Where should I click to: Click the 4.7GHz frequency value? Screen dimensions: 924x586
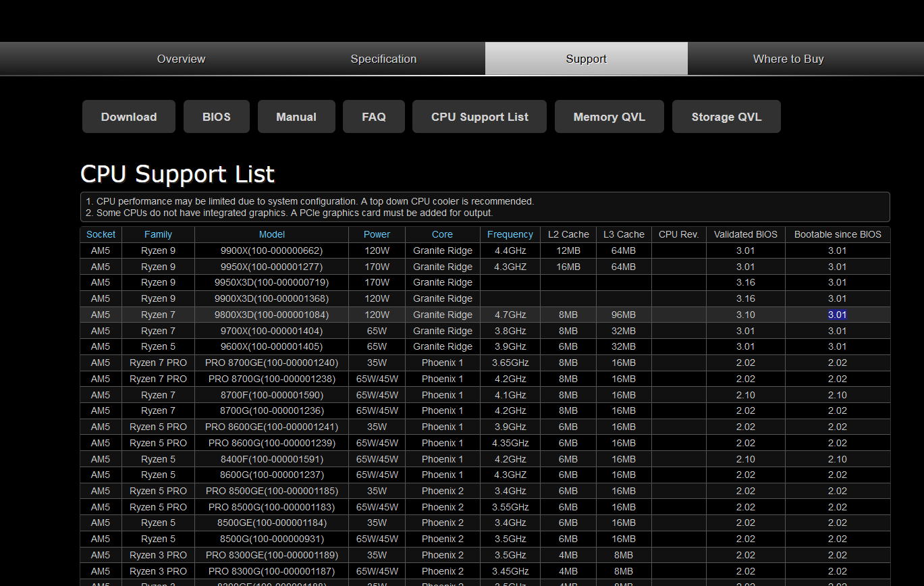[510, 315]
